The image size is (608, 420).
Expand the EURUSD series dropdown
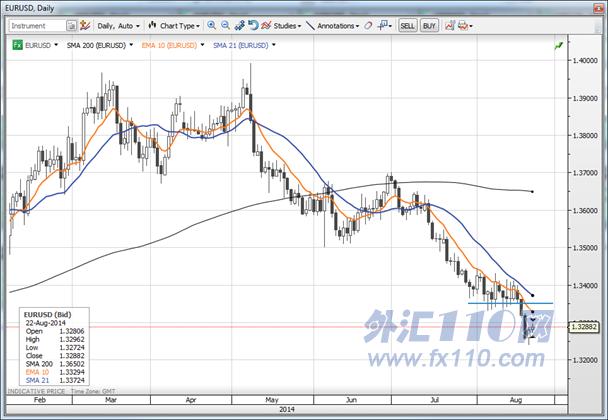point(56,45)
